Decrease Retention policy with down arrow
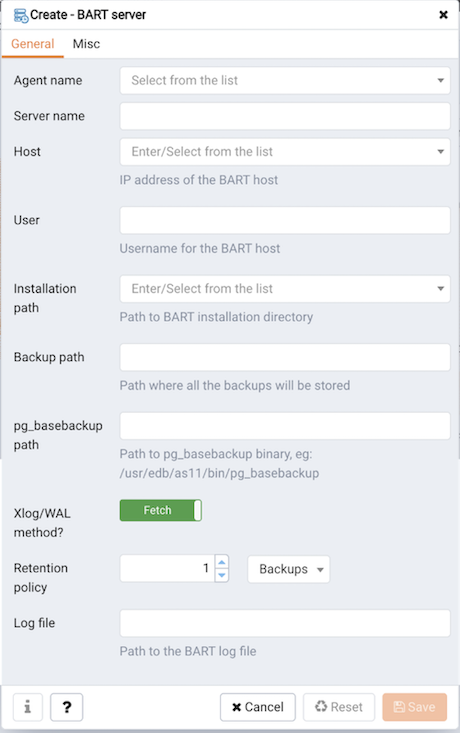Image resolution: width=460 pixels, height=733 pixels. click(222, 575)
